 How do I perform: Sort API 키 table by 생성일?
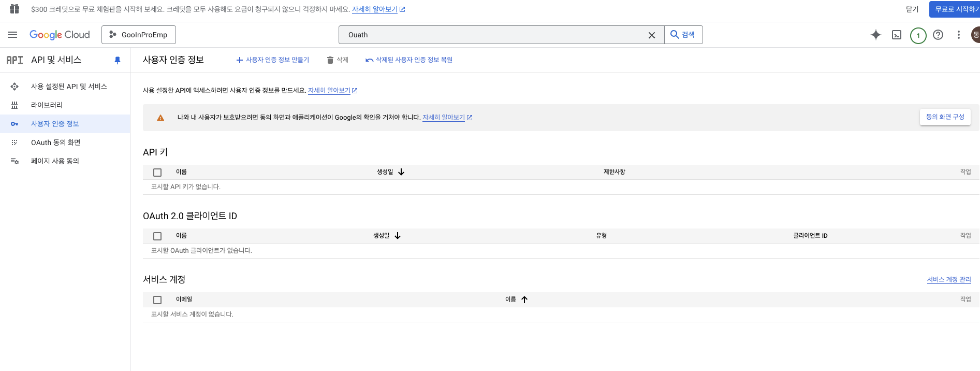391,172
